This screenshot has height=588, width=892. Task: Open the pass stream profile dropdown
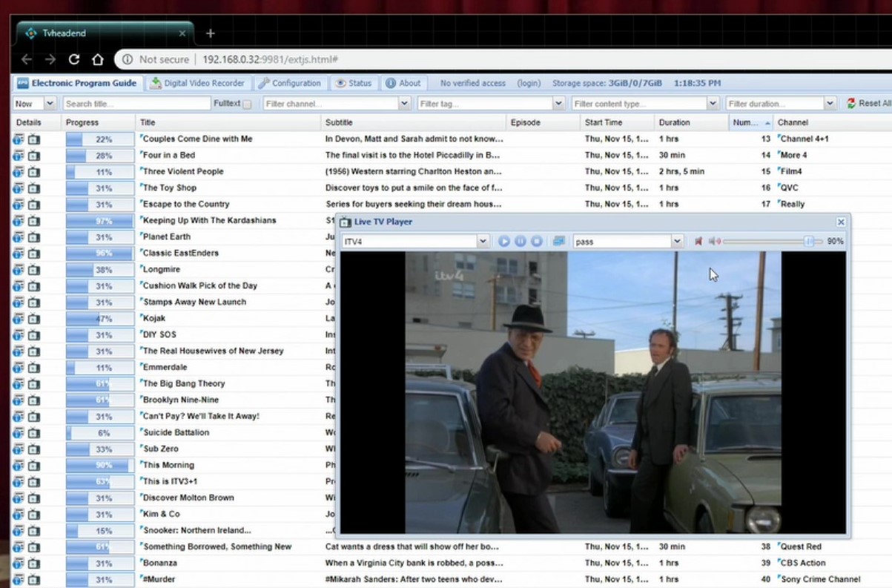(677, 242)
